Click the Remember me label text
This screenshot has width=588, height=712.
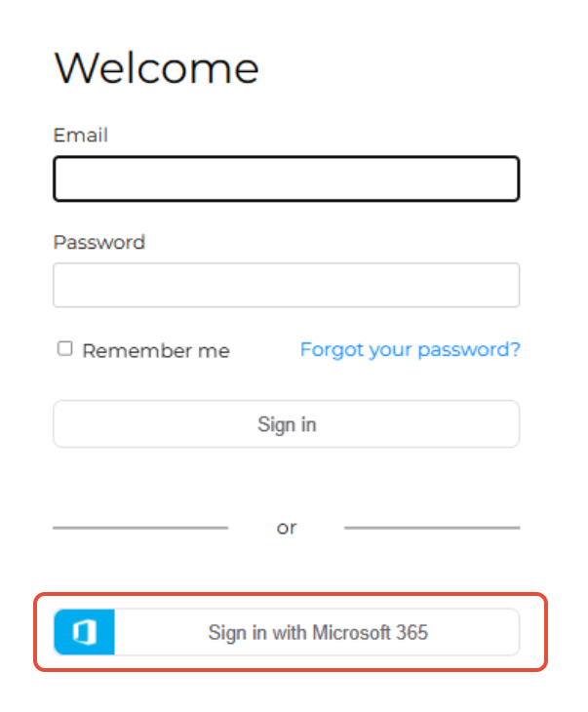point(156,351)
